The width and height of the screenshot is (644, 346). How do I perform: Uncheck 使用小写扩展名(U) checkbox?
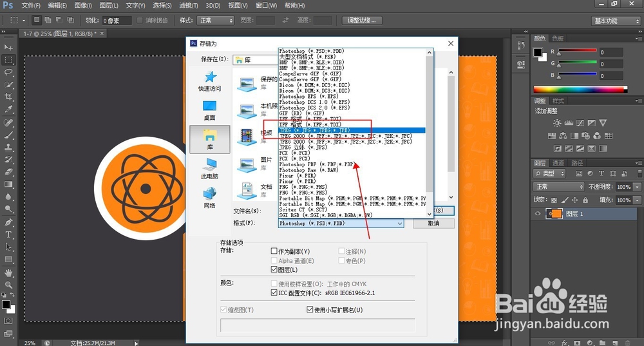(310, 309)
